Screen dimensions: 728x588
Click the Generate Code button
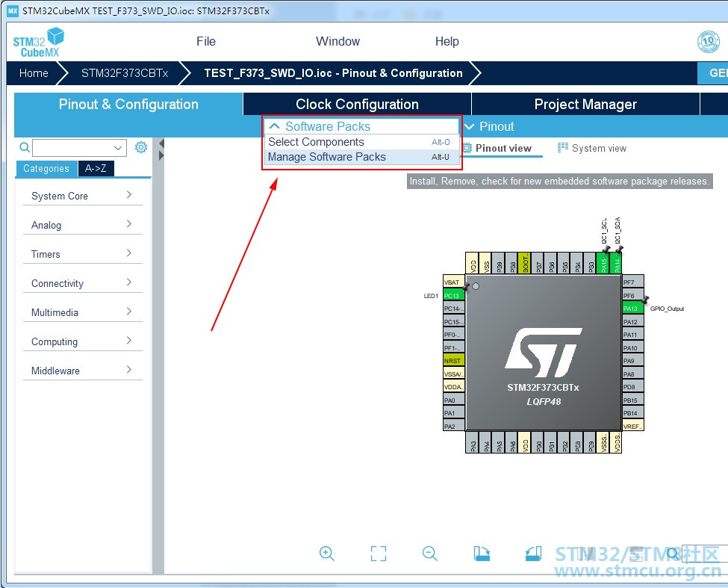pyautogui.click(x=714, y=73)
